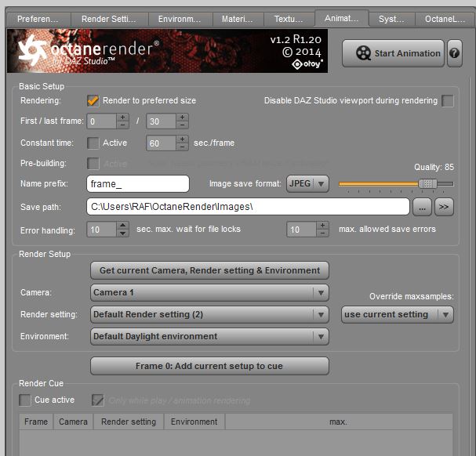Image resolution: width=476 pixels, height=456 pixels.
Task: Click the Environment column header
Action: pyautogui.click(x=194, y=422)
